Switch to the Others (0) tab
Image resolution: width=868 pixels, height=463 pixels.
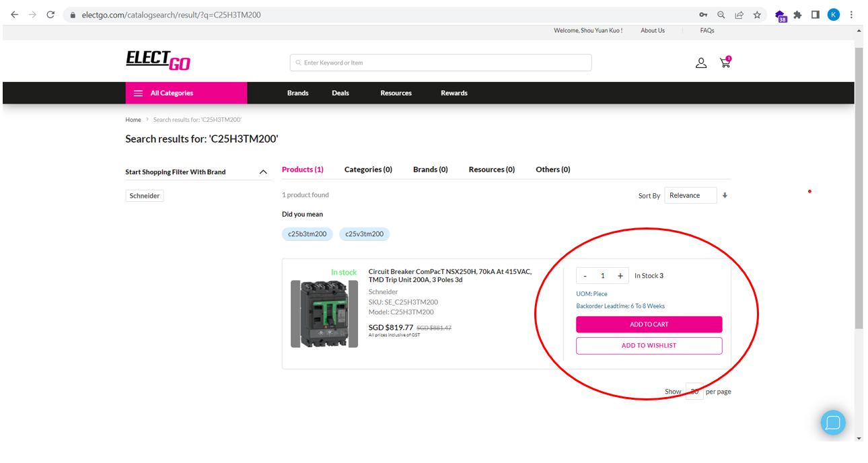[x=553, y=170]
